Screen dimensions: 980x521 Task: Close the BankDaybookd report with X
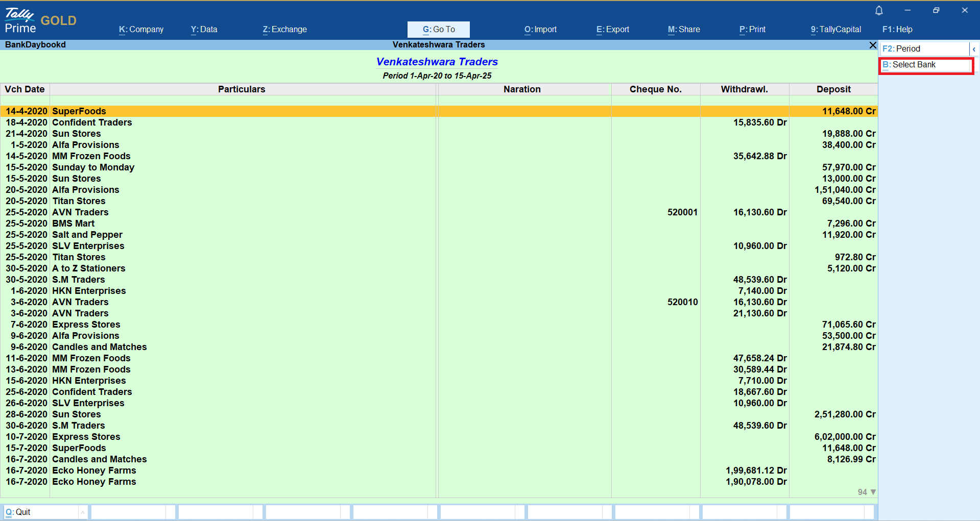(873, 45)
